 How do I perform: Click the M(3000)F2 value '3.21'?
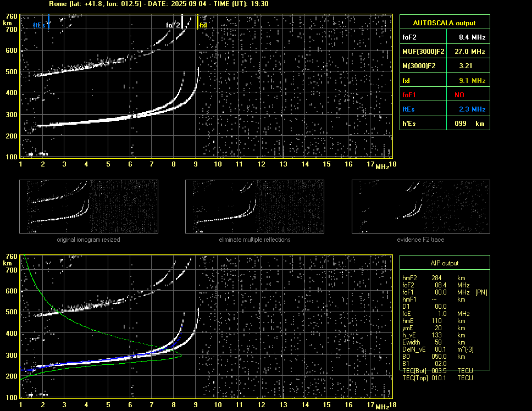[x=465, y=66]
